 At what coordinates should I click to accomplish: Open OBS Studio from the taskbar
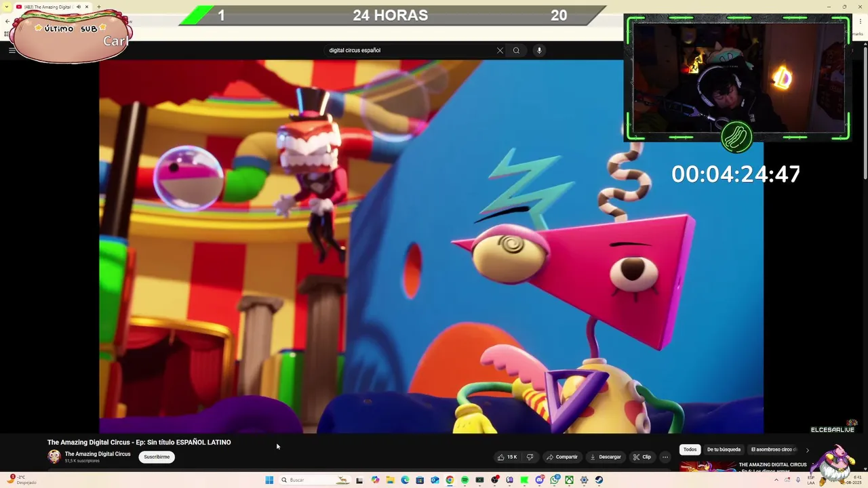point(494,480)
